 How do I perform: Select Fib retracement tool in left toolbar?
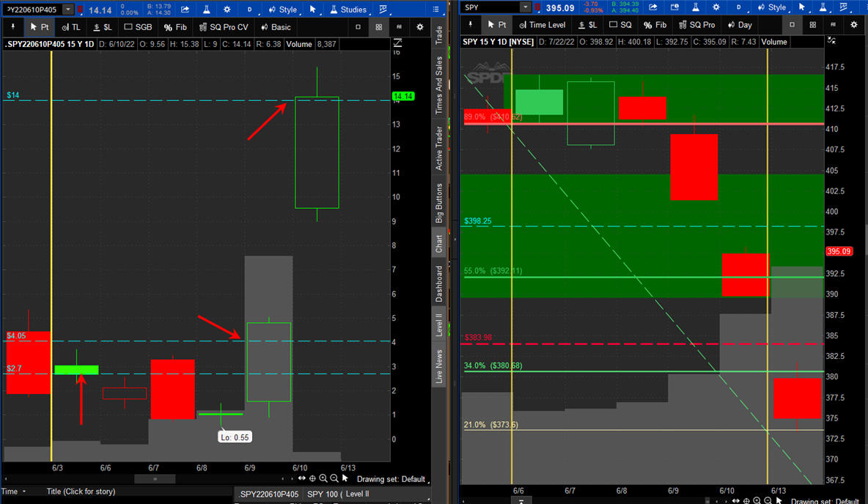(175, 26)
